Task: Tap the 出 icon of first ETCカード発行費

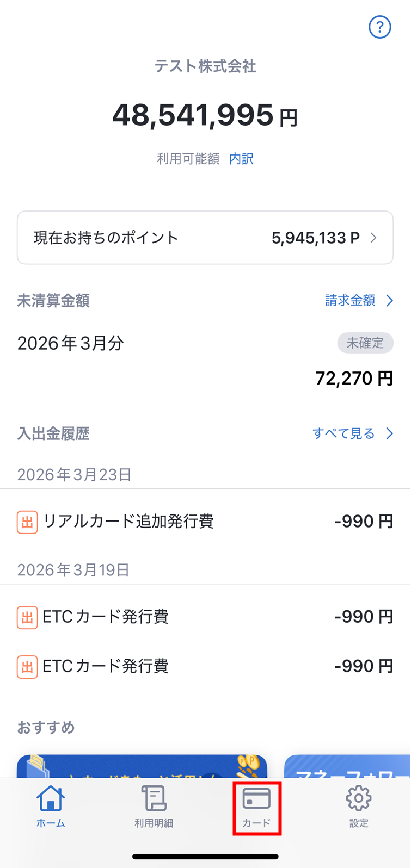Action: tap(27, 617)
